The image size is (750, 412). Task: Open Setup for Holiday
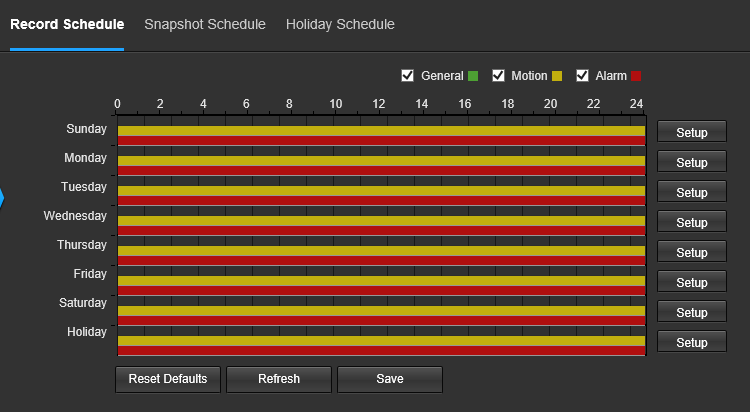(x=692, y=342)
